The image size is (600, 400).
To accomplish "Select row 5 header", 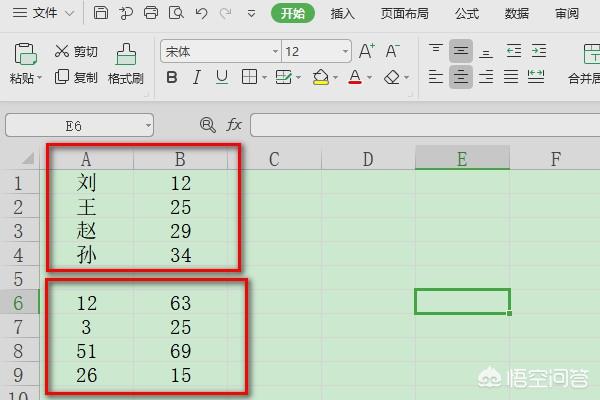I will coord(19,279).
